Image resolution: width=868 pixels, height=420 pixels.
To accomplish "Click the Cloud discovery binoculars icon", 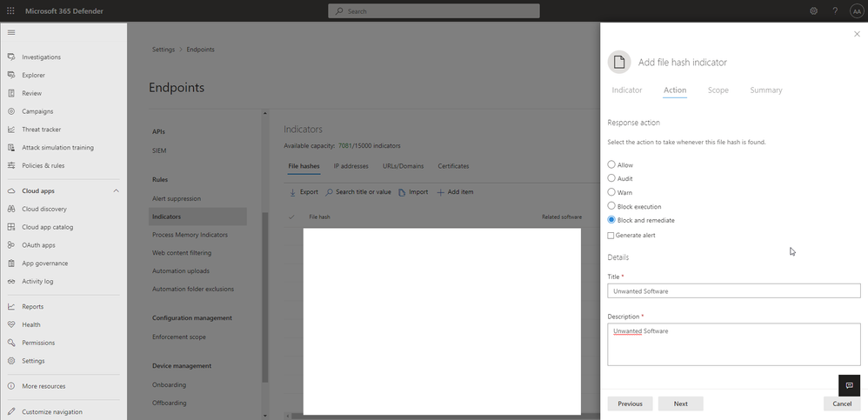I will coord(11,210).
